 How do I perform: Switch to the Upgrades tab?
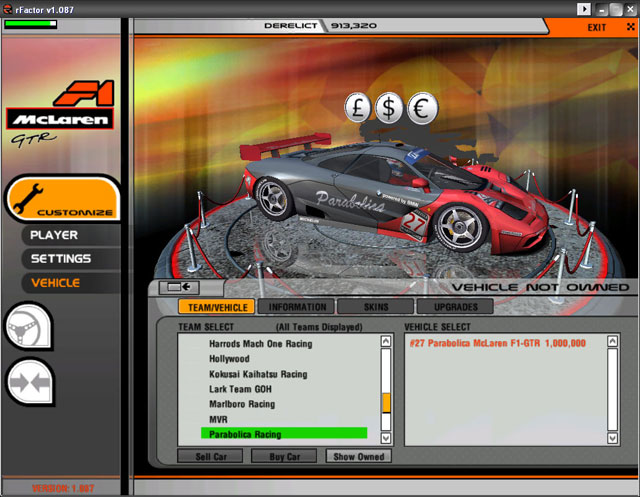coord(456,307)
